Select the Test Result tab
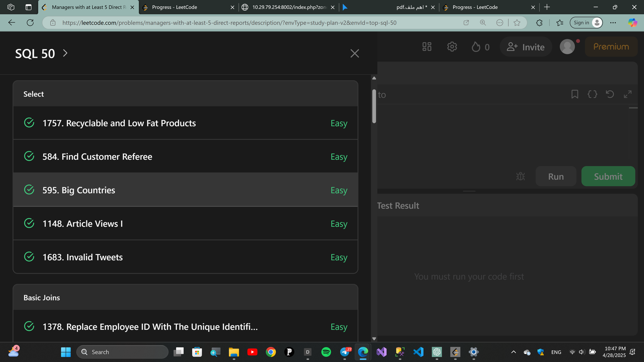This screenshot has height=362, width=644. click(x=398, y=206)
